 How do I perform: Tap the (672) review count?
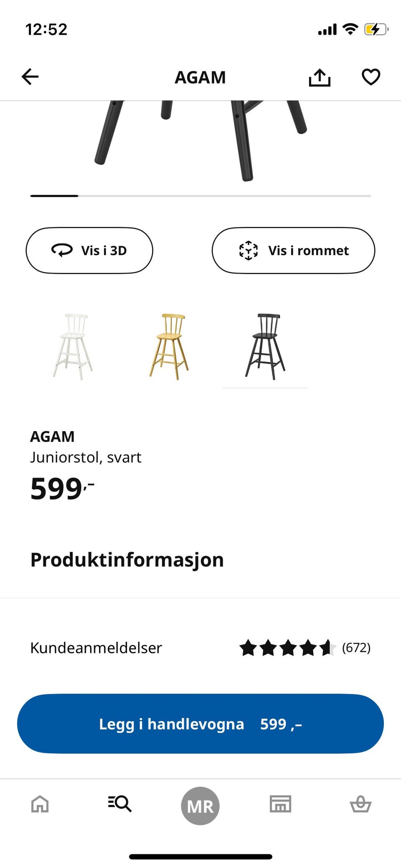pyautogui.click(x=356, y=648)
